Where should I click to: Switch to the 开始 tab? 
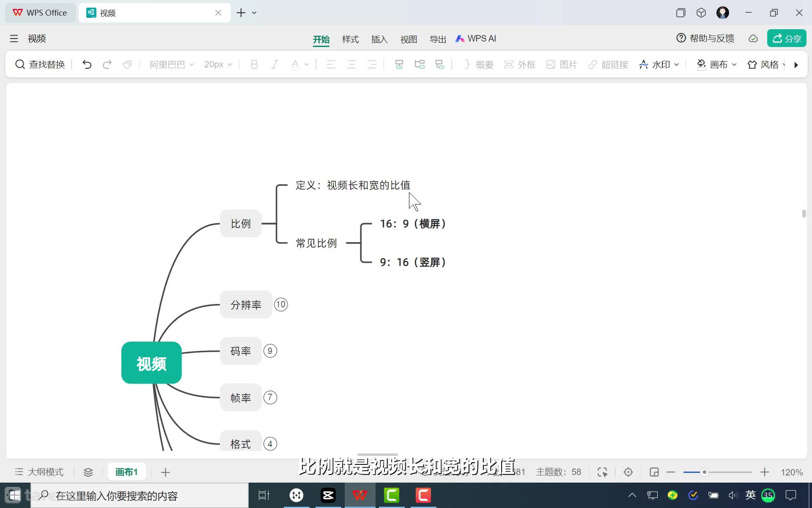(321, 39)
